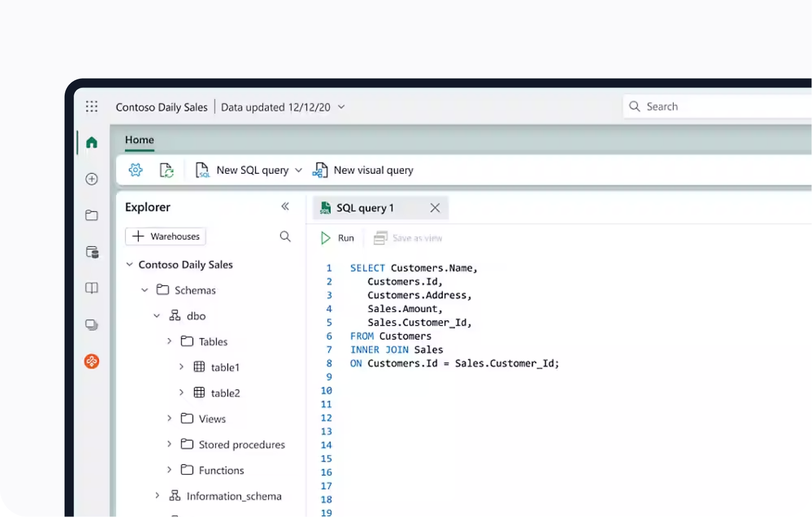This screenshot has width=812, height=517.
Task: Click the Warehouses add button
Action: [x=165, y=236]
